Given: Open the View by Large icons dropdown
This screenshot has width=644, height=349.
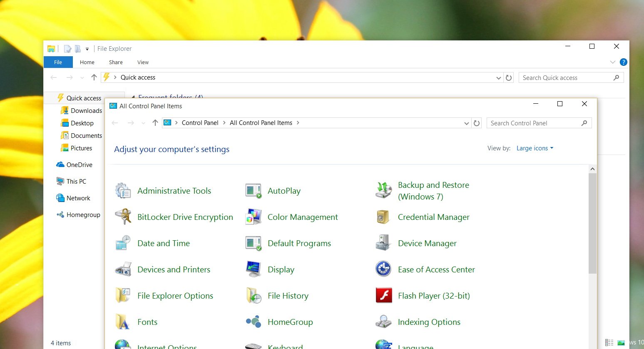Looking at the screenshot, I should [x=535, y=148].
